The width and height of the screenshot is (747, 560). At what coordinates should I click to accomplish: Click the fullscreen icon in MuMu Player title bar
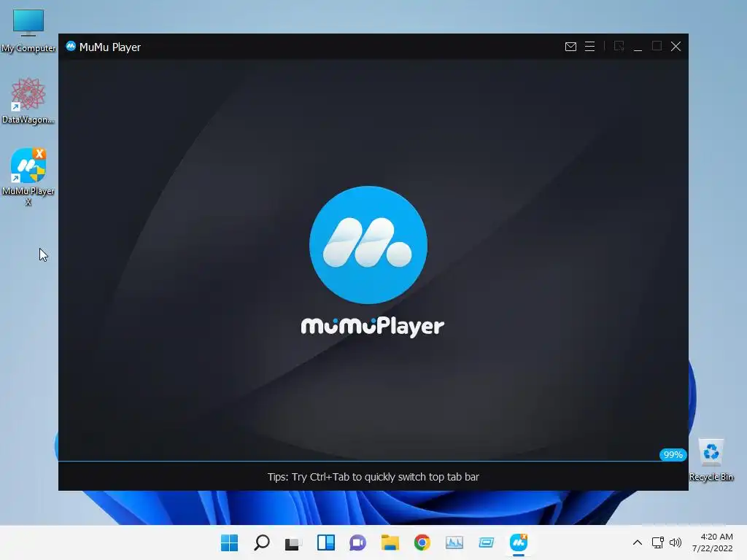point(619,46)
